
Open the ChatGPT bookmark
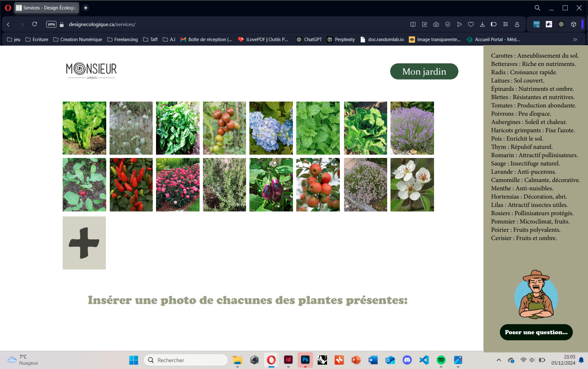point(309,39)
